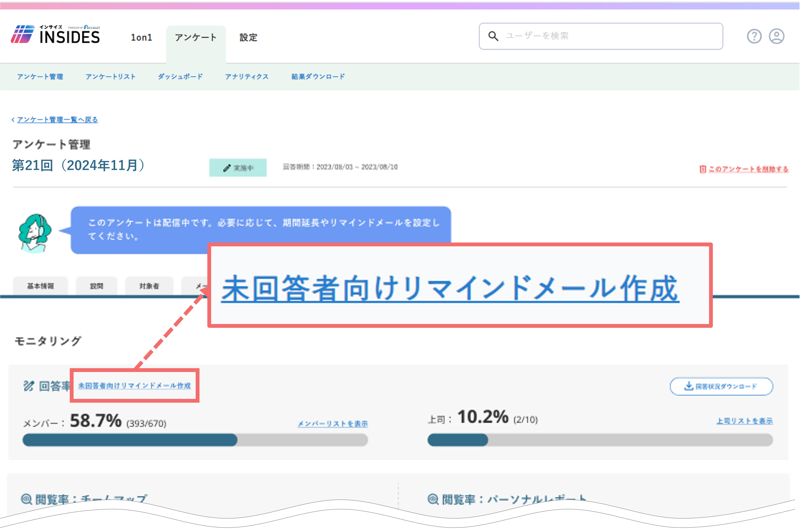Image resolution: width=801 pixels, height=532 pixels.
Task: Open 未回答者向けリマインドメール作成 link beside 回答率
Action: [x=134, y=386]
